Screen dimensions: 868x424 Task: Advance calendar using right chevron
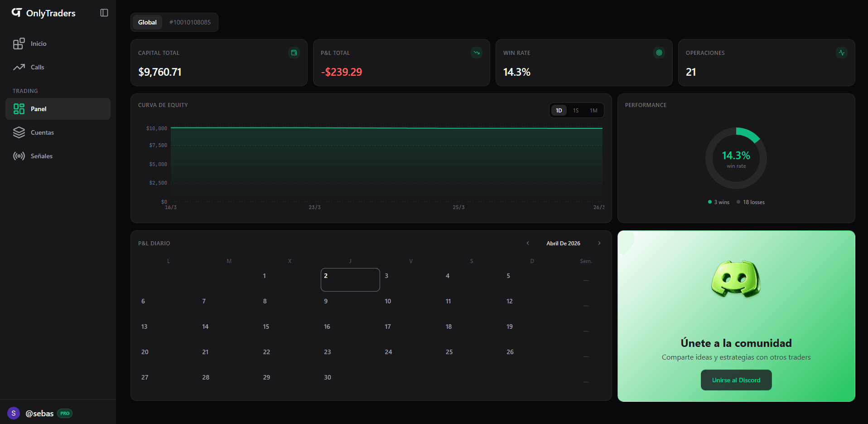599,243
